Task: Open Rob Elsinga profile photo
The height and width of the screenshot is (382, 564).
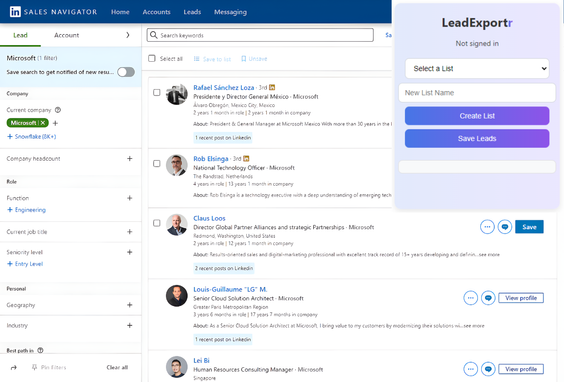Action: coord(177,165)
